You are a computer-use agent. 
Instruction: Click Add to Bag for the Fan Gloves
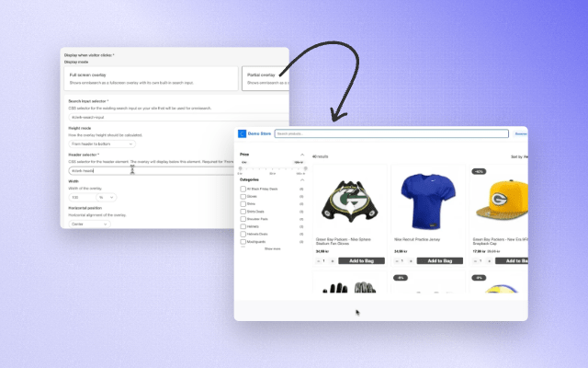point(361,260)
